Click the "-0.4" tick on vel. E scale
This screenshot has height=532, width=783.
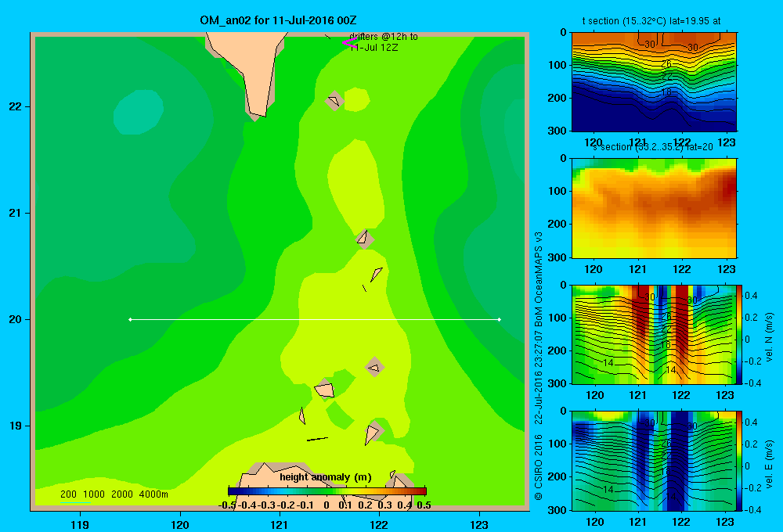point(752,509)
